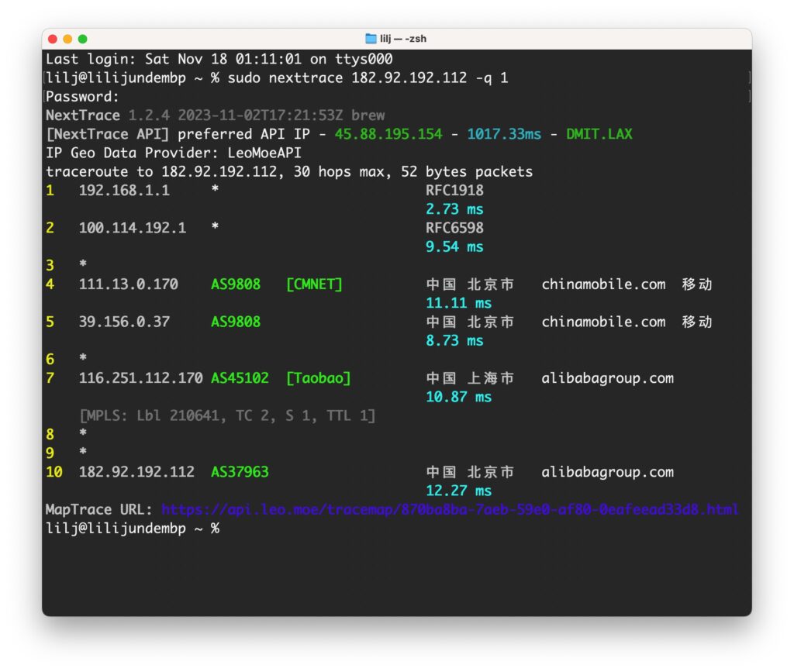The image size is (794, 672).
Task: Click the 'DMIT.LAX' label
Action: point(599,133)
